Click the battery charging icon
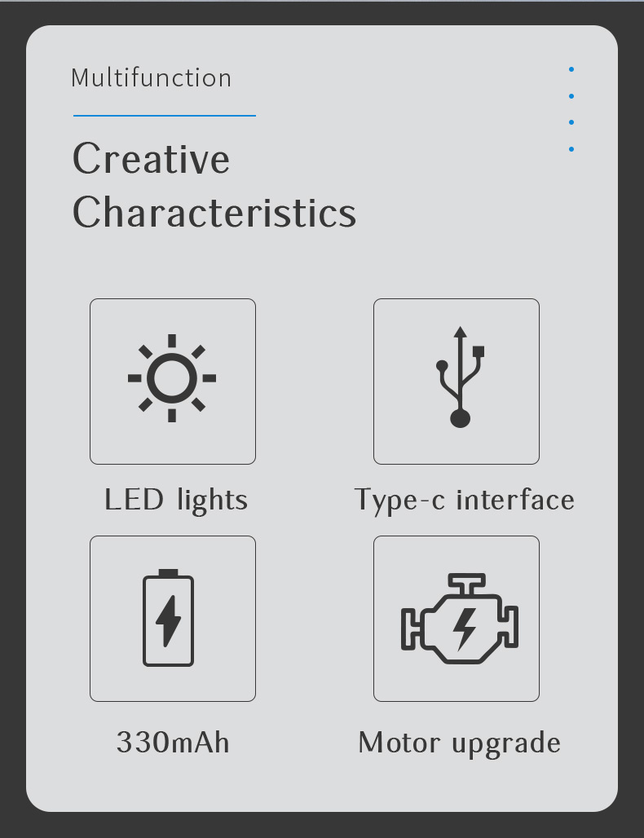The width and height of the screenshot is (644, 838). [x=169, y=618]
